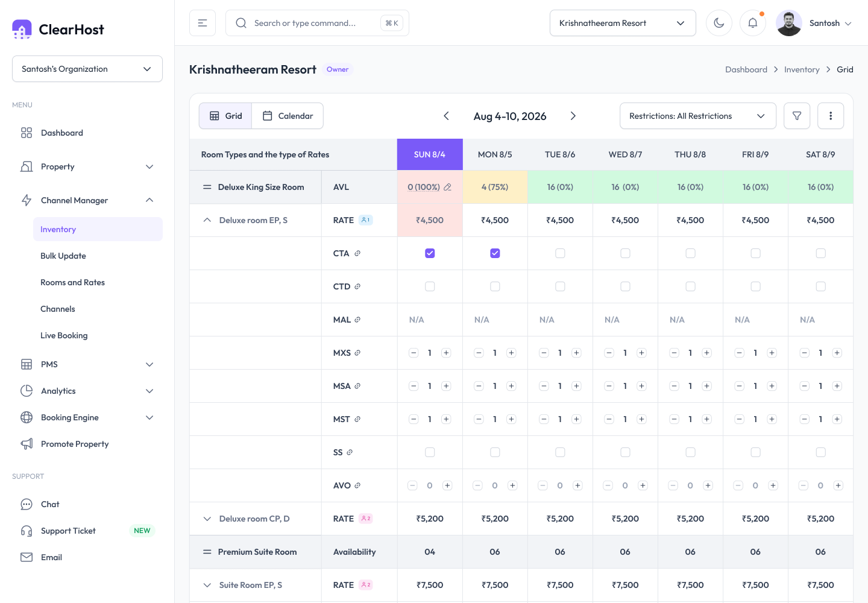This screenshot has height=603, width=868.
Task: Click the link icon next to CTD
Action: [357, 286]
